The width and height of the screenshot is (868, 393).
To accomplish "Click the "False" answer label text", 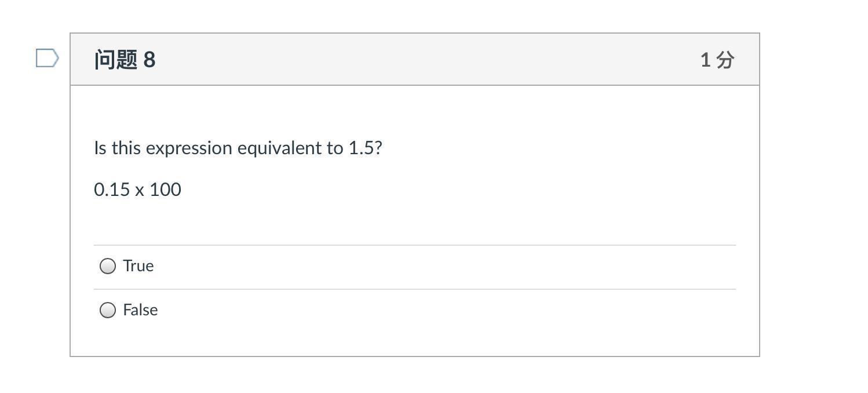I will 140,310.
